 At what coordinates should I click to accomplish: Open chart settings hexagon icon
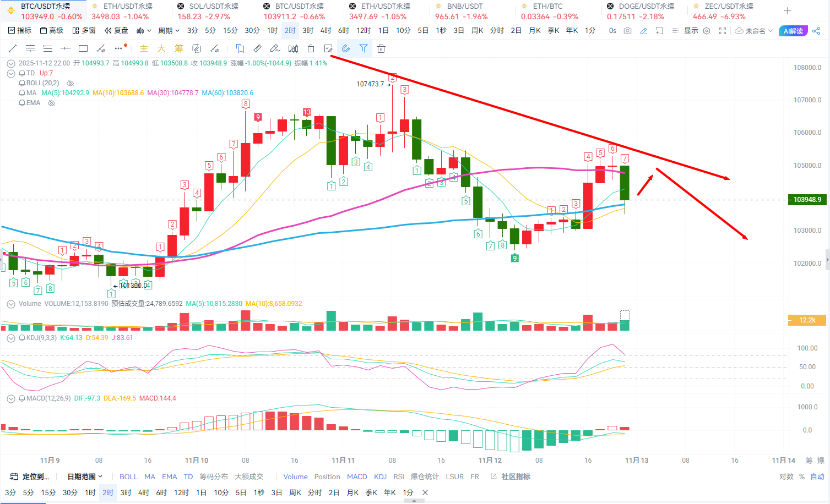(707, 31)
